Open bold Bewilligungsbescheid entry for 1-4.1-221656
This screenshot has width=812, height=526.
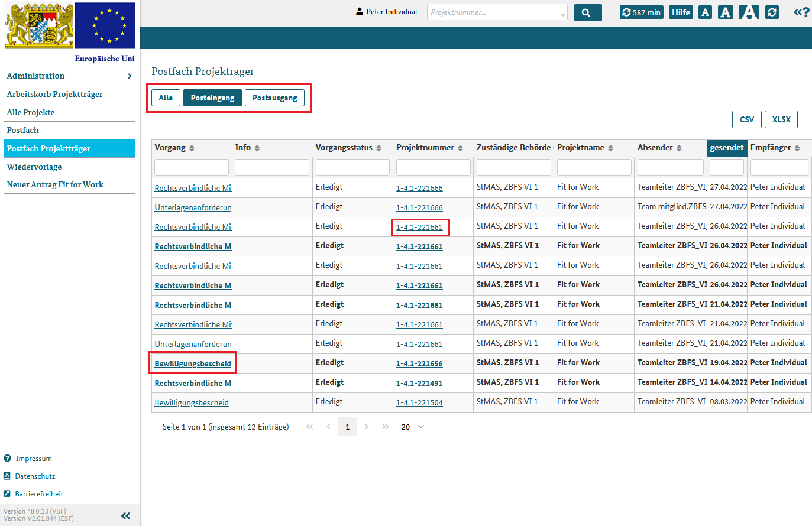[193, 363]
